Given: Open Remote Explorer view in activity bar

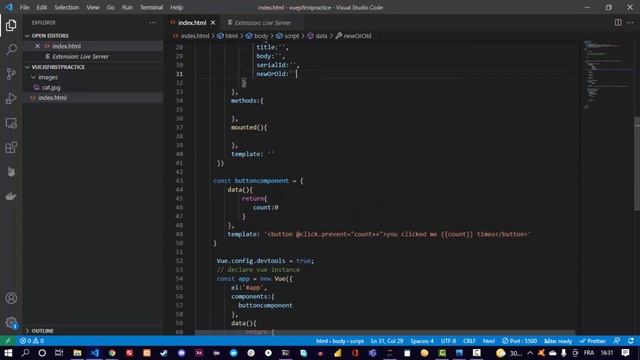Looking at the screenshot, I should (11, 123).
